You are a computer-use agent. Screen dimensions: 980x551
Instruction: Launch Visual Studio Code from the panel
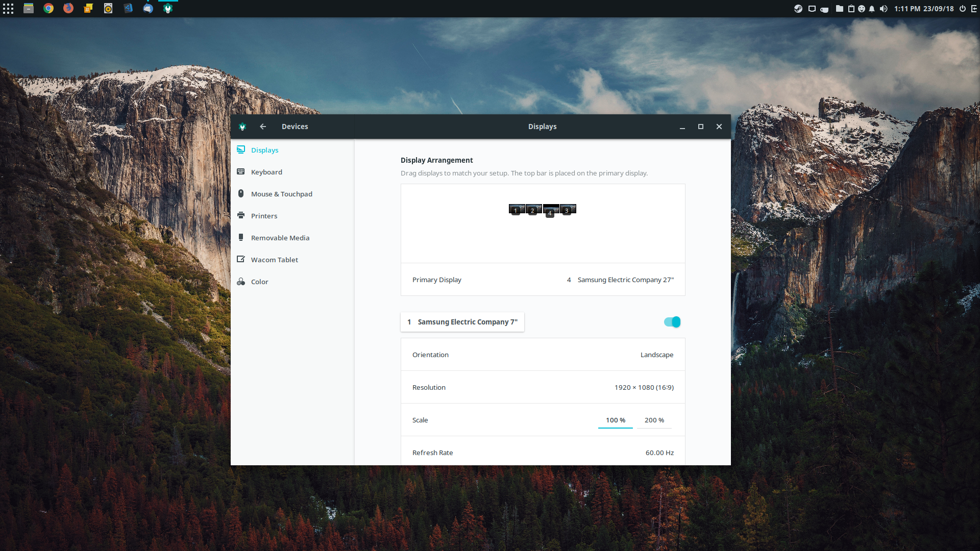(128, 8)
